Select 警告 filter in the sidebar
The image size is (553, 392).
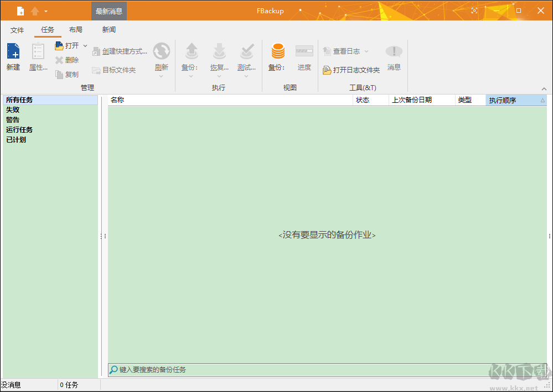pyautogui.click(x=50, y=120)
